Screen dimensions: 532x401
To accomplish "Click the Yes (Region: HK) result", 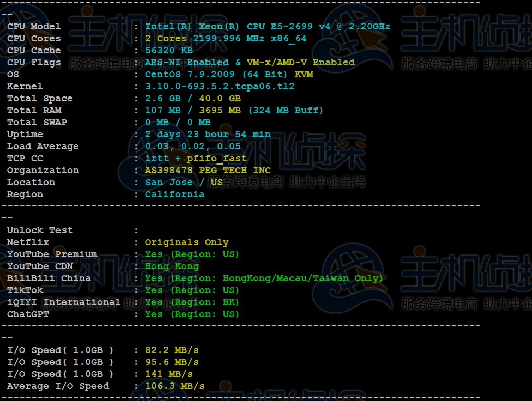I will pos(192,302).
